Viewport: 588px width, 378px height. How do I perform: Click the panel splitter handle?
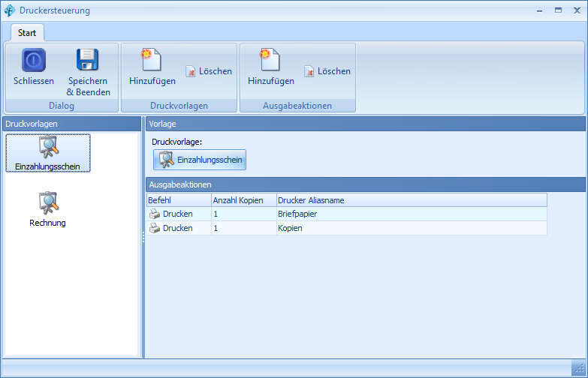[x=142, y=237]
